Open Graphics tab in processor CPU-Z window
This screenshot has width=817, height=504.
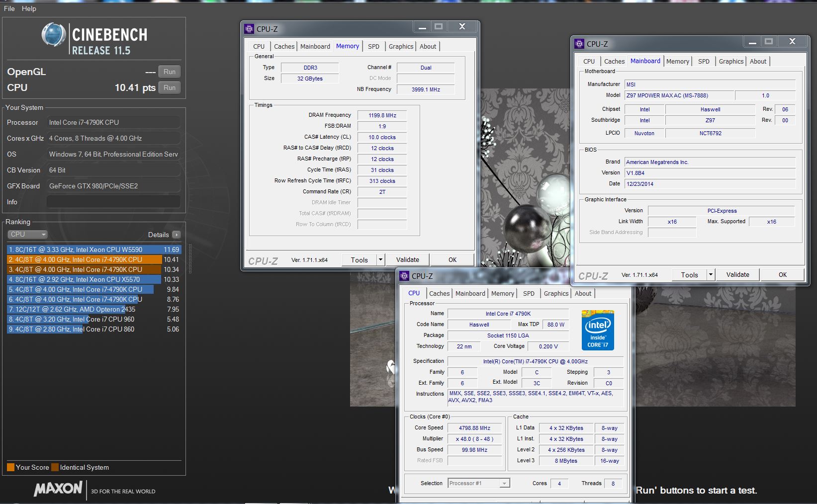[556, 293]
